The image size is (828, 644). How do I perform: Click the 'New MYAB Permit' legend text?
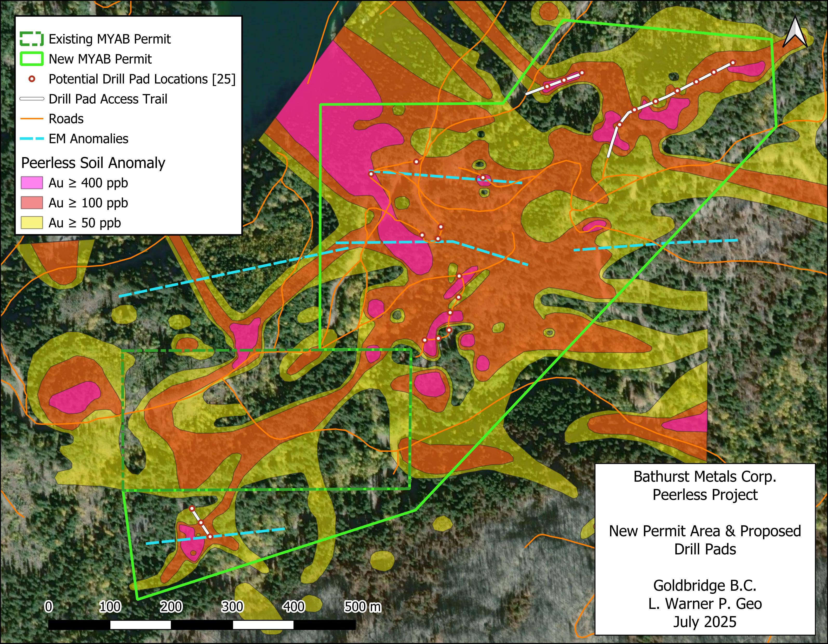100,59
